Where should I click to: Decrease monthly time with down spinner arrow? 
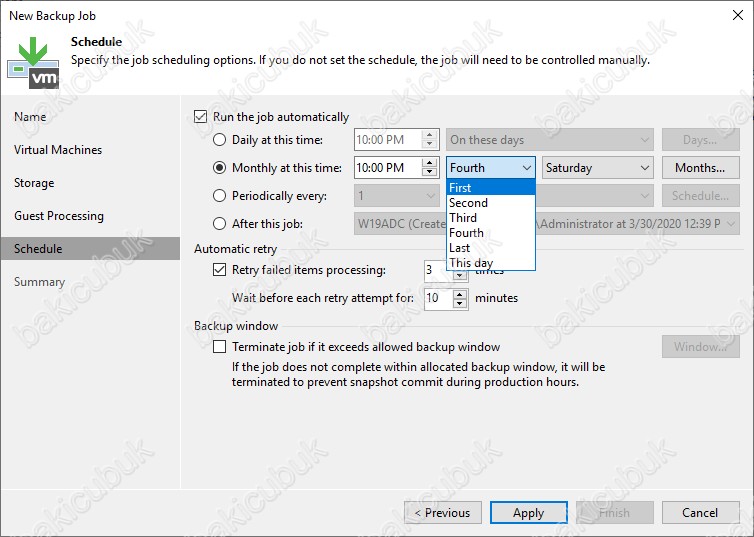pos(429,173)
